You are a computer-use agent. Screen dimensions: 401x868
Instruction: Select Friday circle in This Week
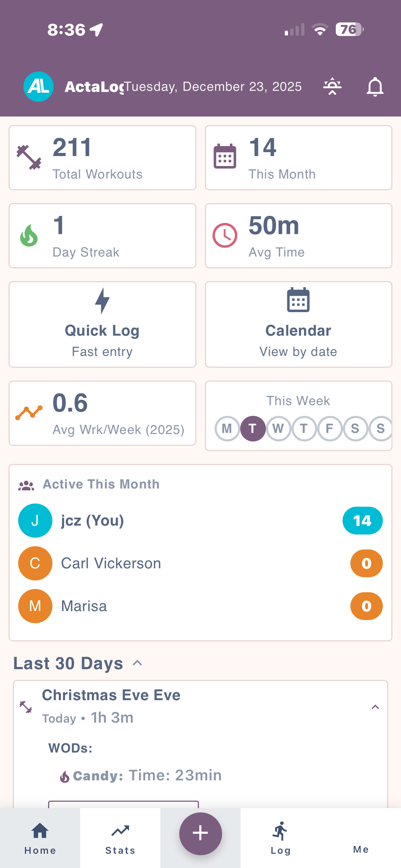point(330,428)
